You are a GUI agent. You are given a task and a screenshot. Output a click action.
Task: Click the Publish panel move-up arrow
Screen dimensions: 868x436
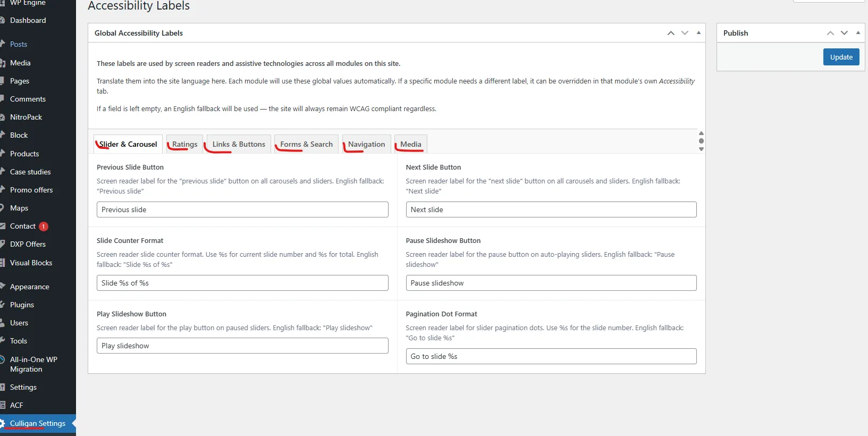pyautogui.click(x=830, y=33)
